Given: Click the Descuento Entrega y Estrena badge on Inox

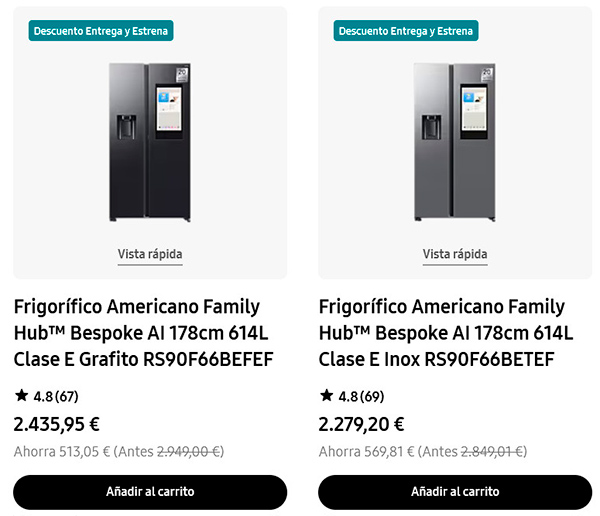Looking at the screenshot, I should coord(406,31).
